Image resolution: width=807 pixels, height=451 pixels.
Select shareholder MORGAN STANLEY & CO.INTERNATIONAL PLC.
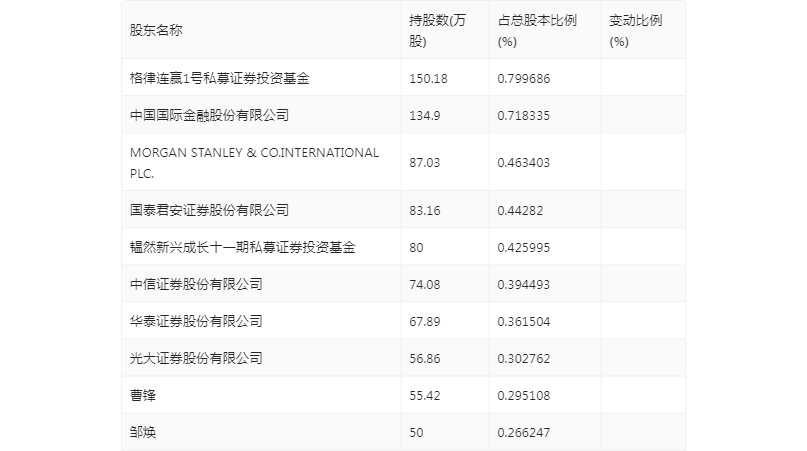click(254, 163)
